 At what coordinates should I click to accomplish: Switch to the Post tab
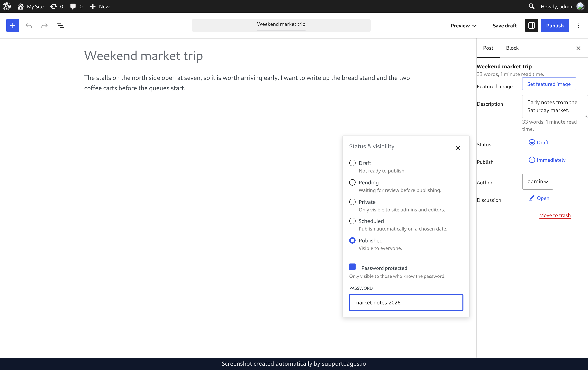click(488, 48)
